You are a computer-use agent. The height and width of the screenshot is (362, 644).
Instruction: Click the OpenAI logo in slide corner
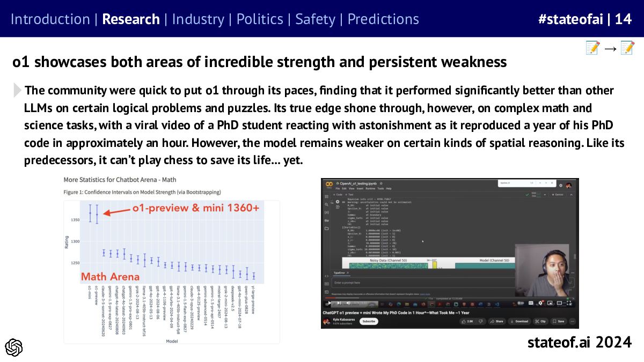[14, 348]
